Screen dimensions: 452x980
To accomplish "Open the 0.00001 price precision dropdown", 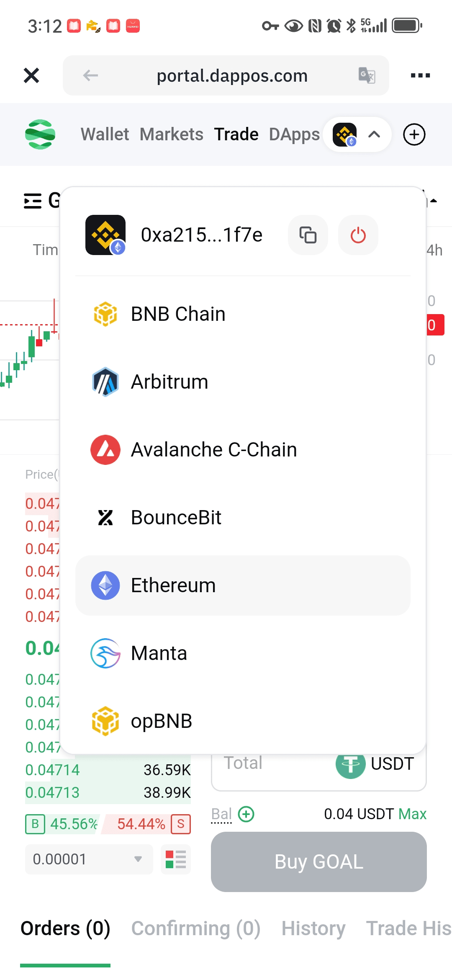I will pyautogui.click(x=89, y=859).
